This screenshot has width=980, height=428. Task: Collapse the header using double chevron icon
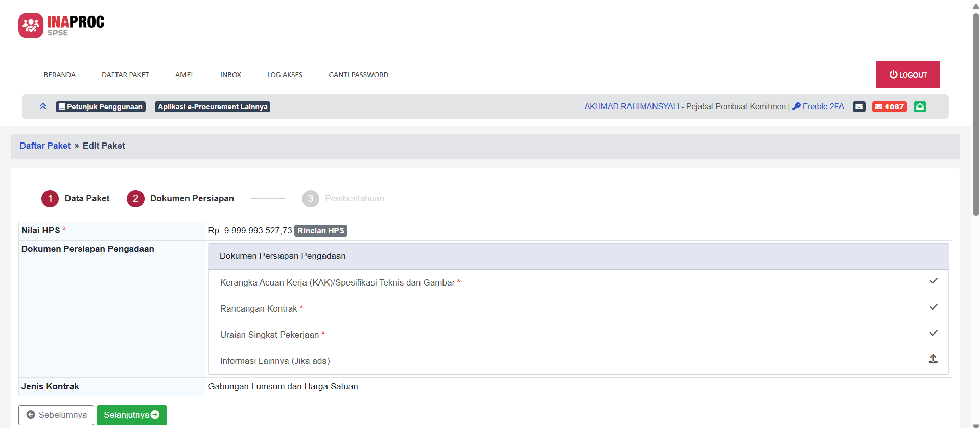tap(43, 106)
